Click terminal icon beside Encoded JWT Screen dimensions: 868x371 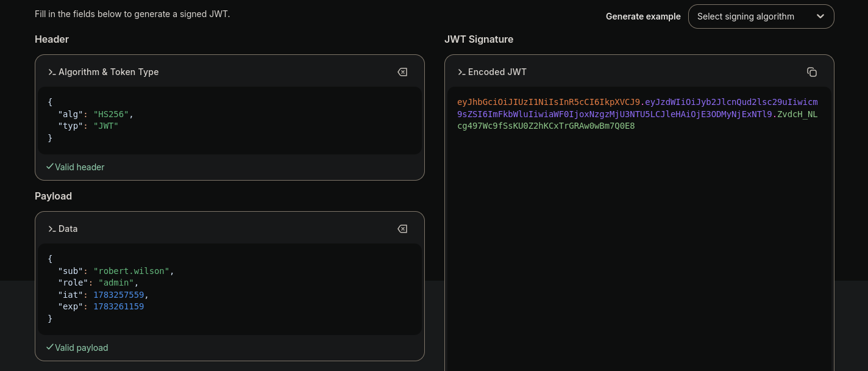[461, 72]
